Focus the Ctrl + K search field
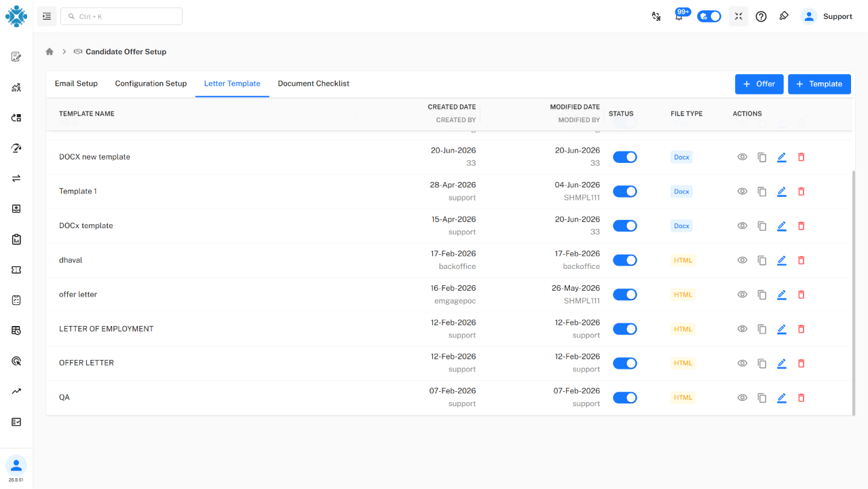 (121, 16)
